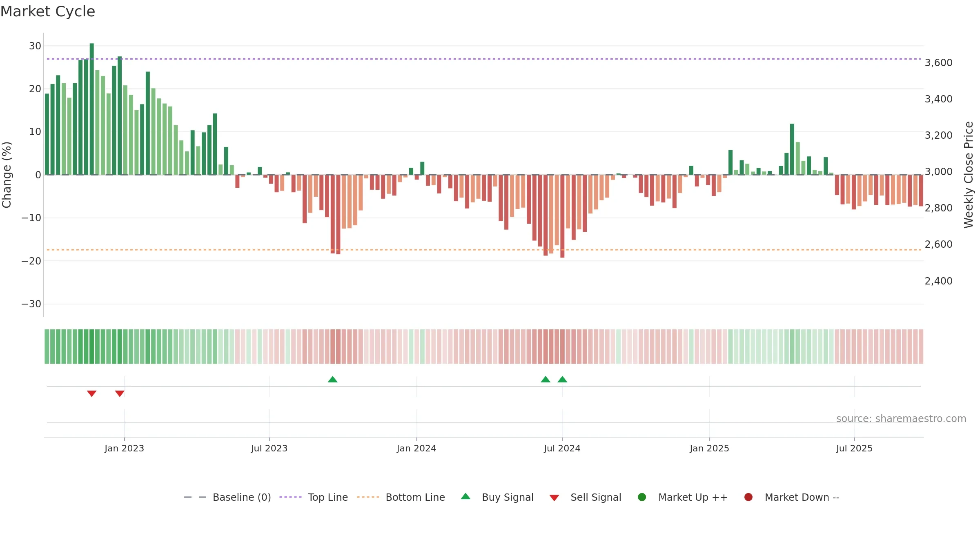The height and width of the screenshot is (551, 980).
Task: Toggle the Market Down -- legend entry
Action: [x=792, y=497]
